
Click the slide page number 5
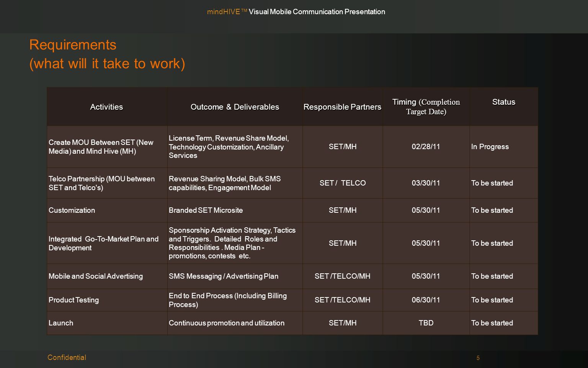click(478, 358)
